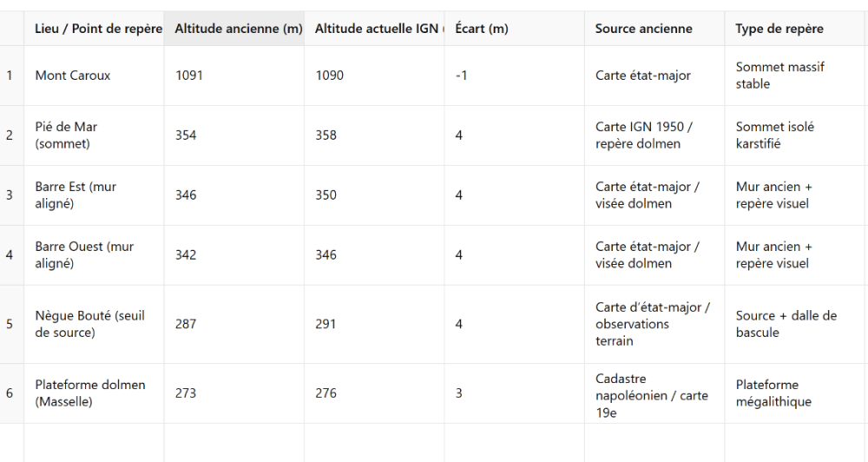Select the 'Carte IGN 1950 / repère dolmen' cell
Screen dimensions: 868x462
pyautogui.click(x=643, y=135)
